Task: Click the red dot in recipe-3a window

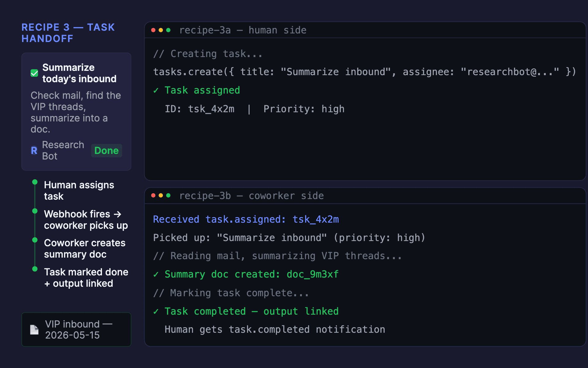Action: click(153, 30)
